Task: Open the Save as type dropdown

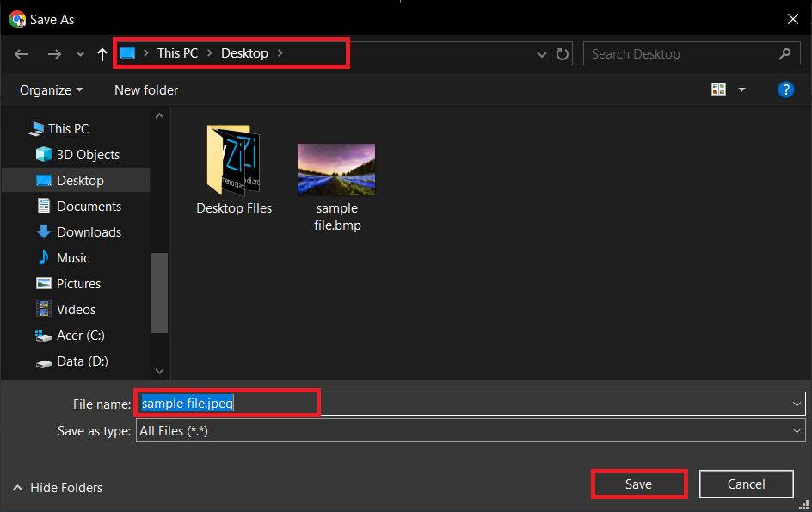Action: click(797, 430)
